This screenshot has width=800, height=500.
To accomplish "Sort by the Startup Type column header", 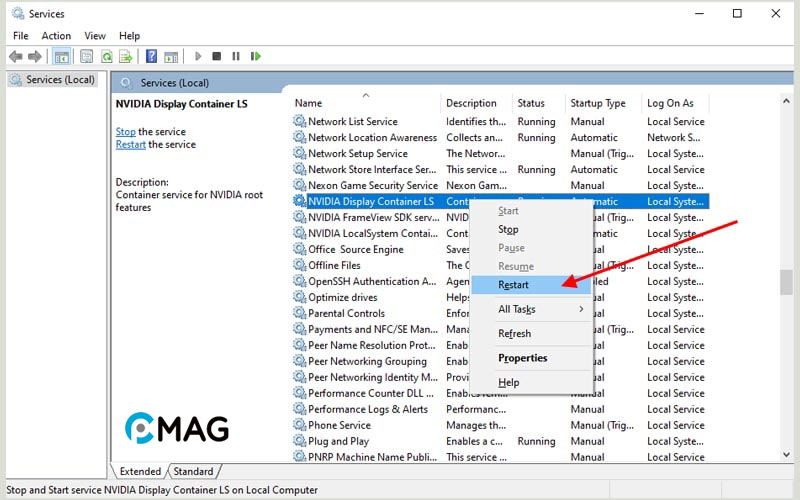I will [598, 103].
